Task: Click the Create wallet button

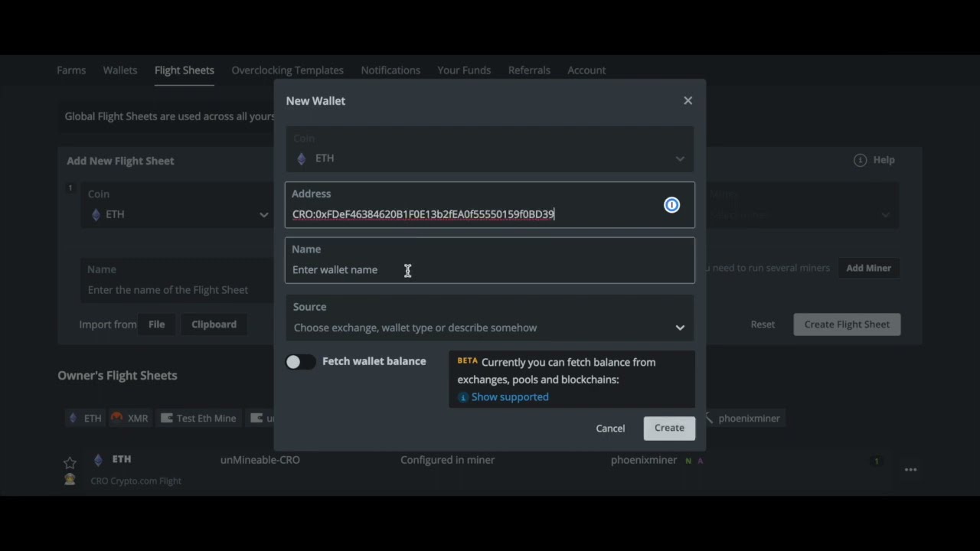Action: point(669,428)
